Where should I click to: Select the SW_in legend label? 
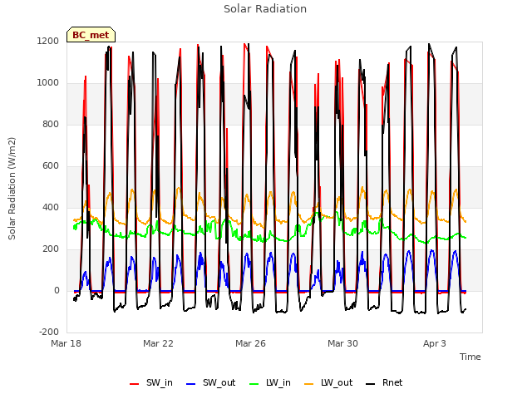coord(160,382)
